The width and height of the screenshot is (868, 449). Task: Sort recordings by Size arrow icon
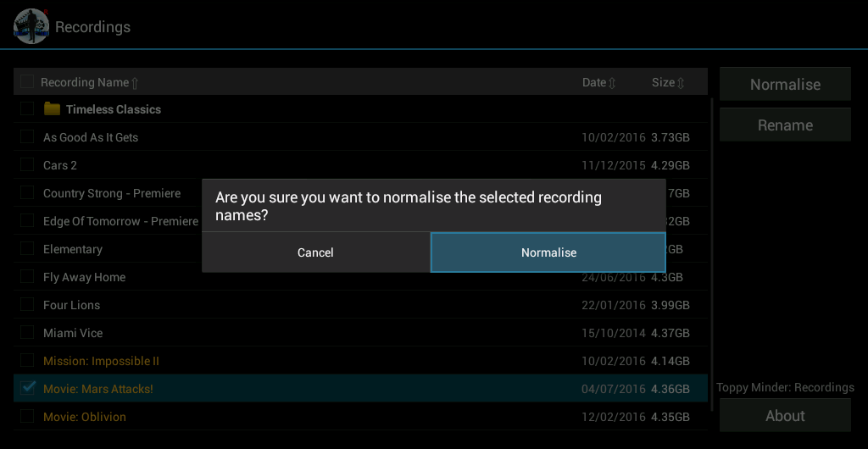(x=680, y=83)
